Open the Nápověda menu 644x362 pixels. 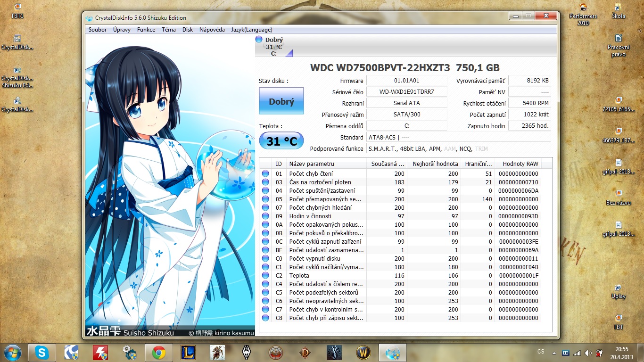[x=212, y=30]
